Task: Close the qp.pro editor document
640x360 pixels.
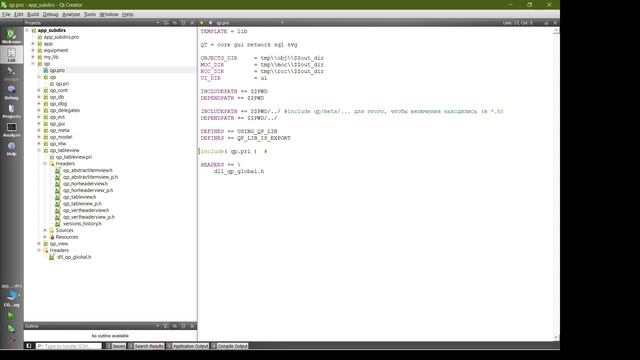Action: point(555,23)
